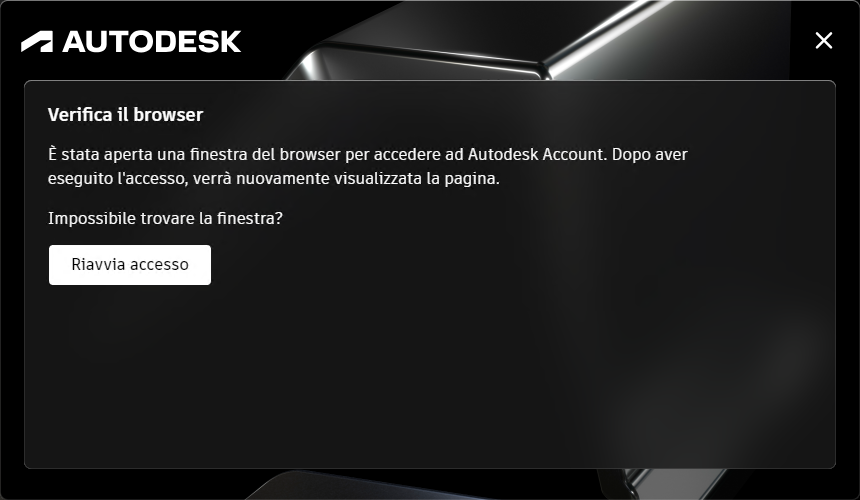The image size is (860, 500).
Task: Click the words Dopo aver in message
Action: (649, 155)
